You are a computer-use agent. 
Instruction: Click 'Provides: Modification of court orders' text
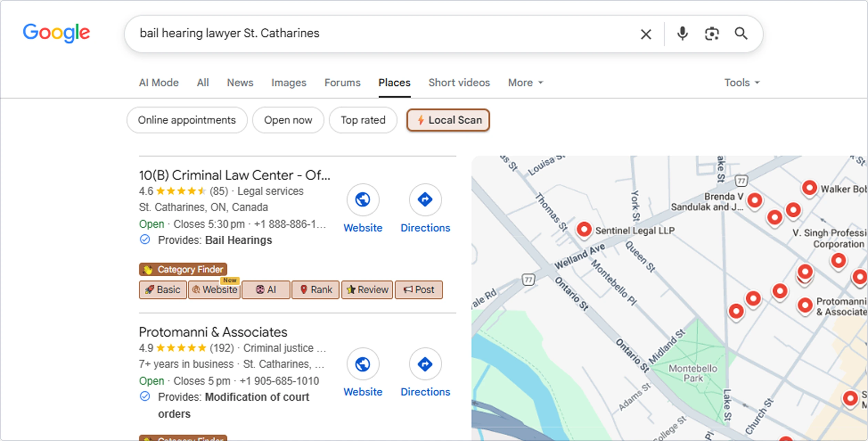[234, 405]
